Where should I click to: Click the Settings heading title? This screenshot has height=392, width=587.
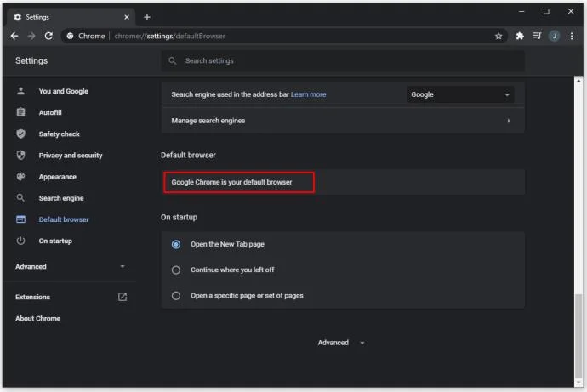tap(31, 60)
